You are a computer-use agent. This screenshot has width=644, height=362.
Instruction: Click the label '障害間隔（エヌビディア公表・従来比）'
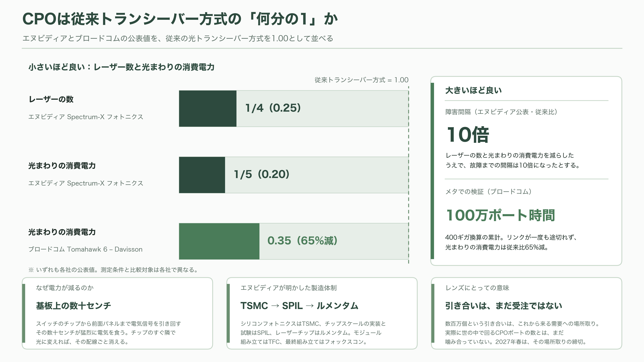(x=501, y=112)
